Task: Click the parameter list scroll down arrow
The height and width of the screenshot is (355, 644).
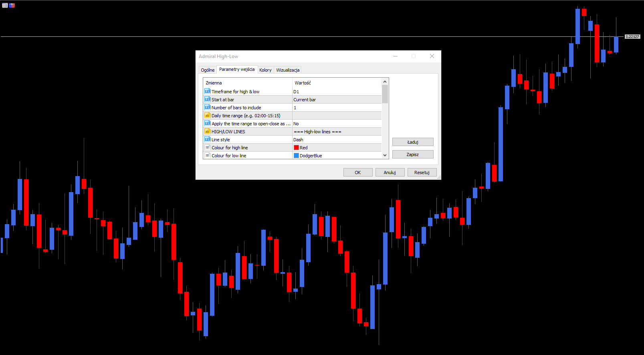Action: [x=385, y=155]
